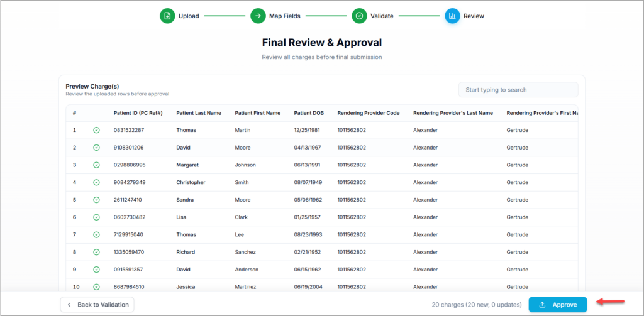
Task: Click the Upload step document icon
Action: 167,16
